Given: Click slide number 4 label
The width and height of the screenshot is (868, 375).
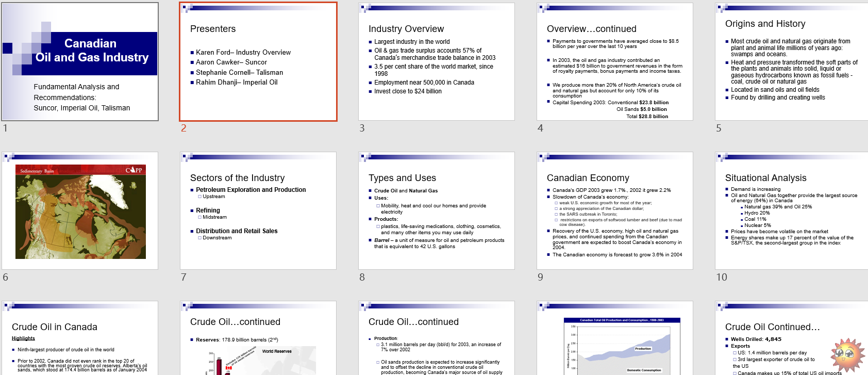Looking at the screenshot, I should click(x=540, y=128).
